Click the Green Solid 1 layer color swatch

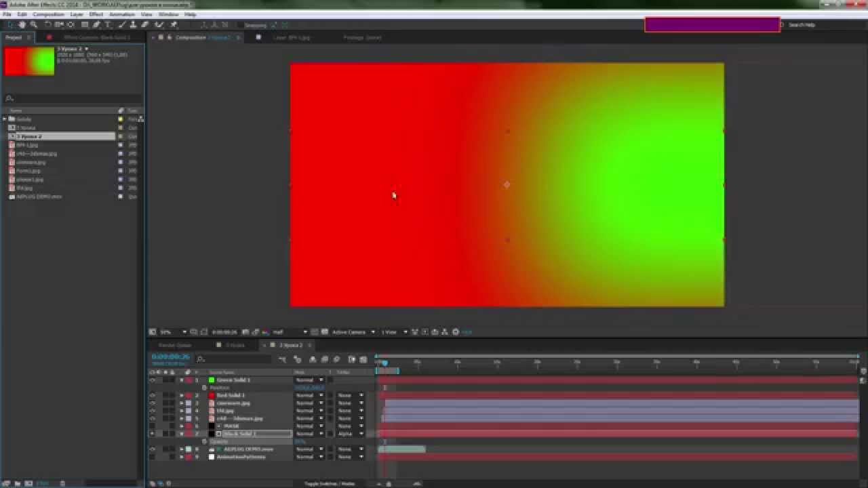point(212,380)
